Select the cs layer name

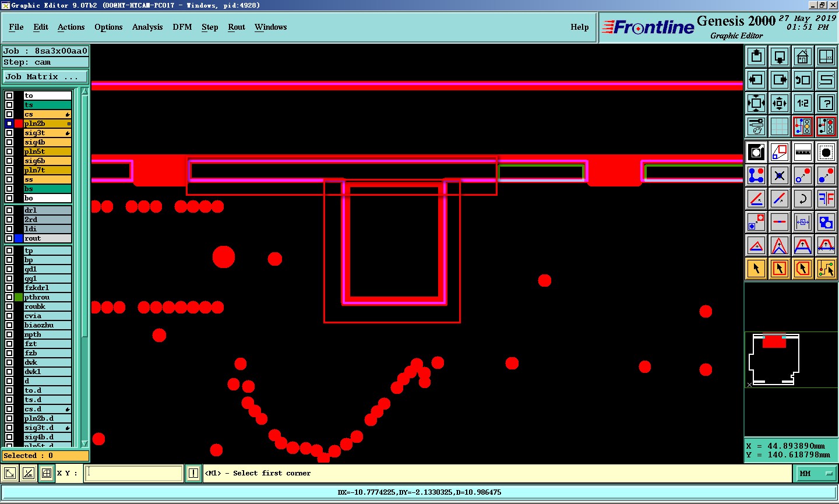click(47, 114)
